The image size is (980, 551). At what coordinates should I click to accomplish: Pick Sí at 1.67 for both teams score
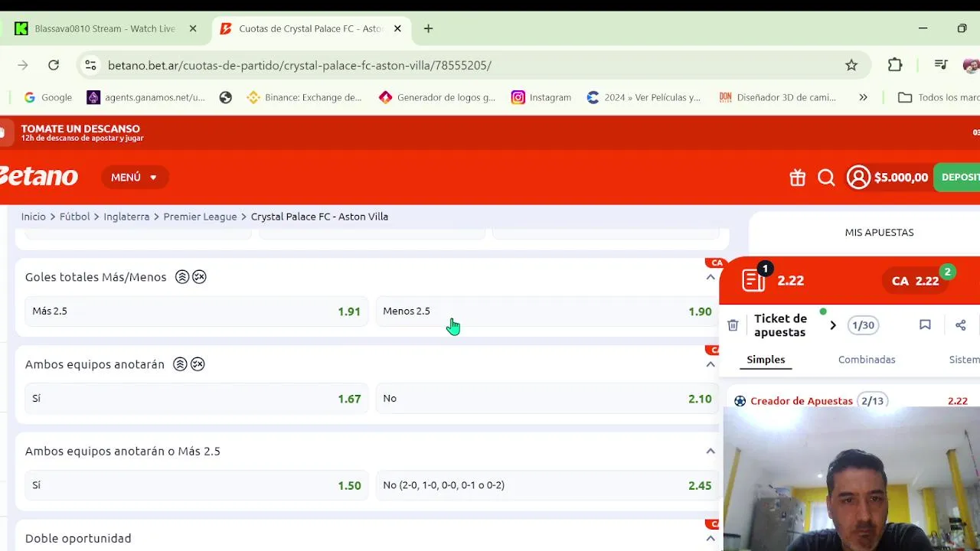[196, 399]
